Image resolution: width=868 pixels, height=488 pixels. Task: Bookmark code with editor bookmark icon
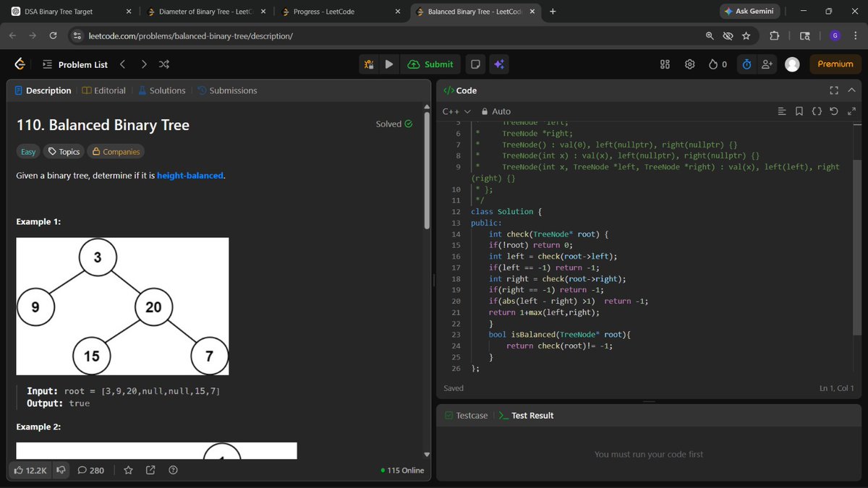pyautogui.click(x=799, y=111)
